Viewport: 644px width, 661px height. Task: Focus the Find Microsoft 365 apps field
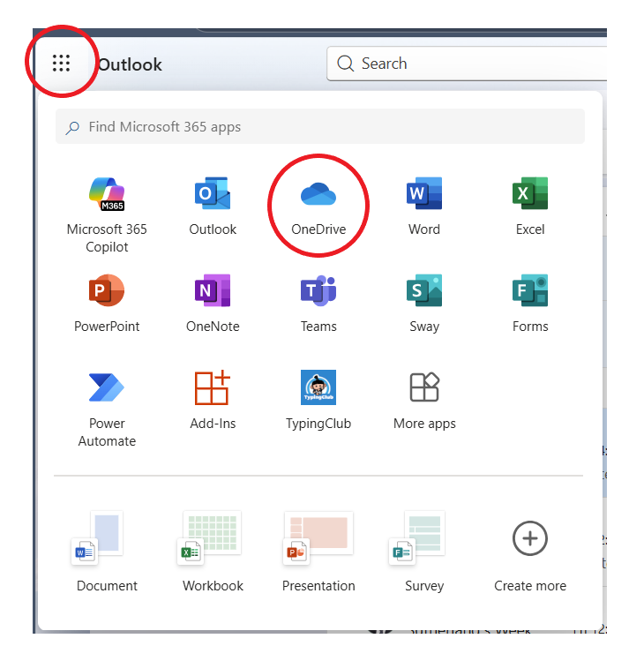(320, 126)
